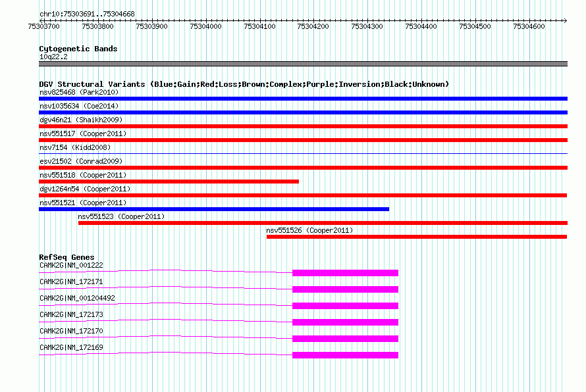Click ruler position 75304200
The width and height of the screenshot is (586, 392).
pyautogui.click(x=313, y=26)
